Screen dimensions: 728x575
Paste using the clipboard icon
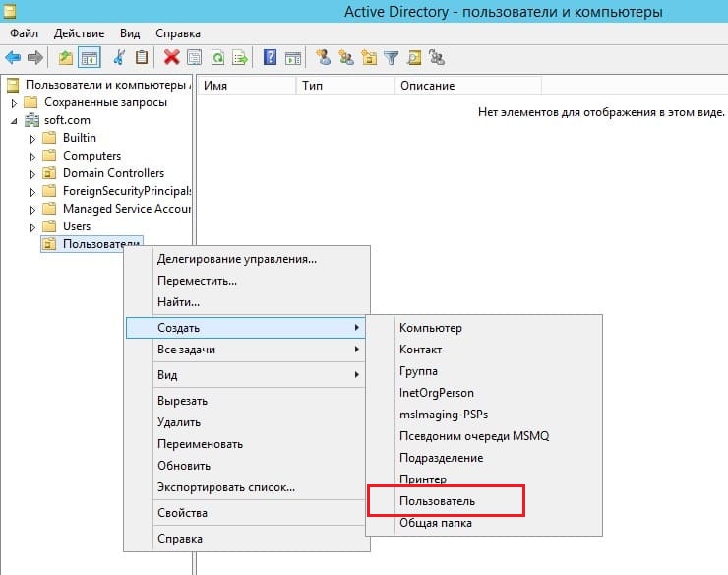[x=142, y=57]
